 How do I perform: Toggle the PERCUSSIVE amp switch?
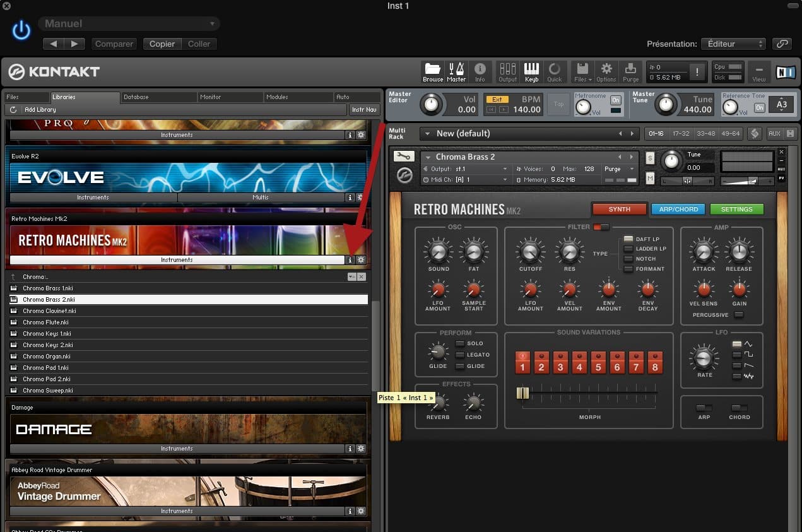coord(738,315)
